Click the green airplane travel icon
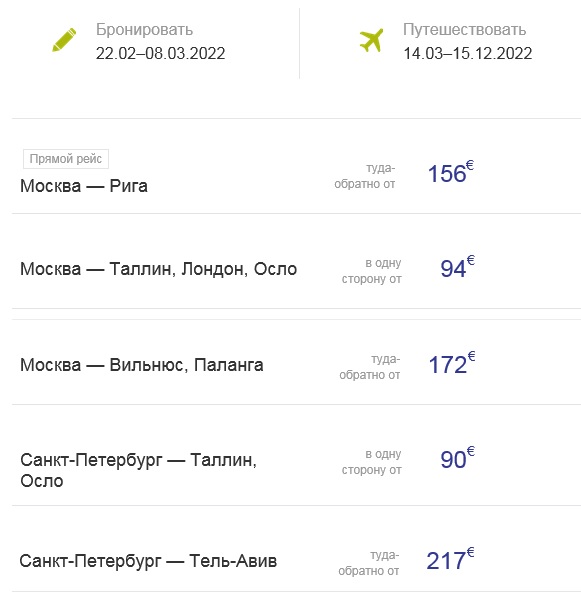This screenshot has height=599, width=581. 371,40
